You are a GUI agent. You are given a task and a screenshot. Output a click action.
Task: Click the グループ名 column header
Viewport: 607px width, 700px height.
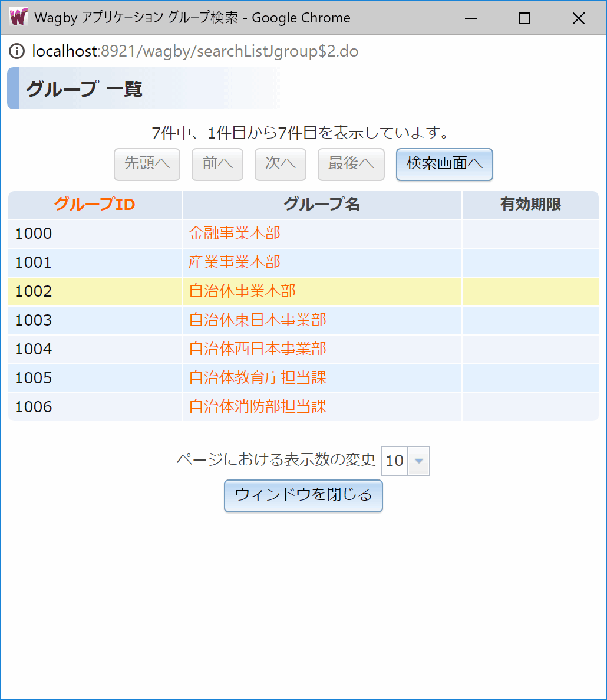click(322, 205)
